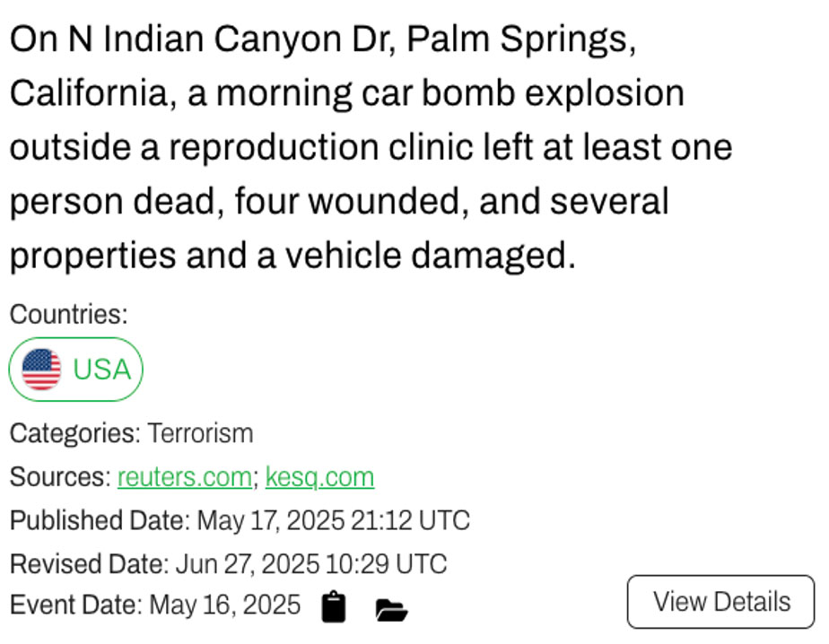Click the "properties and a vehicle damaged" line
The width and height of the screenshot is (829, 644).
292,257
